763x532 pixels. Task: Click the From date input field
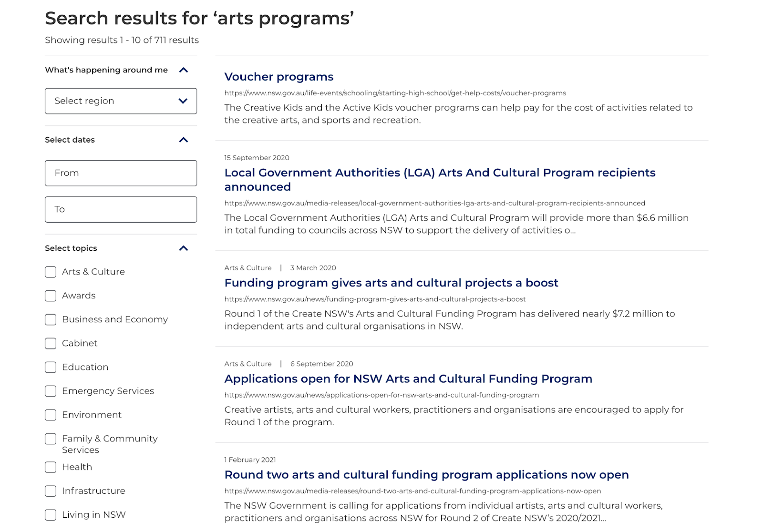[x=121, y=173]
